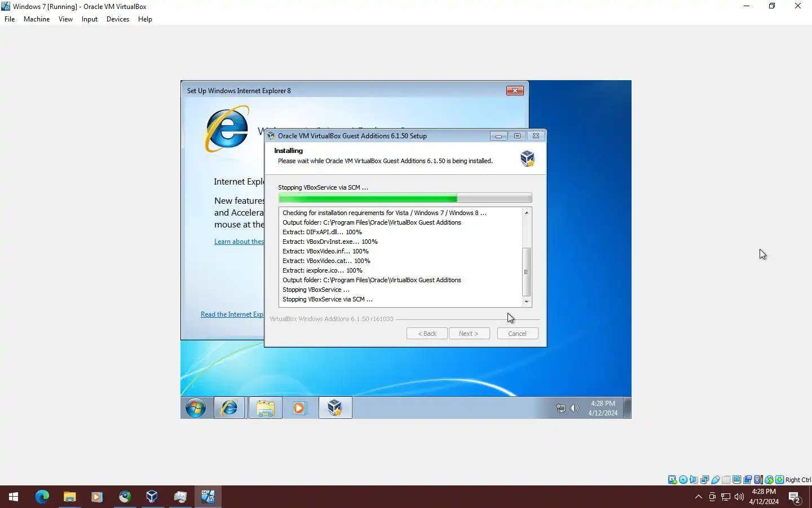Viewport: 812px width, 508px height.
Task: Open File Explorer on host taskbar
Action: tap(69, 497)
